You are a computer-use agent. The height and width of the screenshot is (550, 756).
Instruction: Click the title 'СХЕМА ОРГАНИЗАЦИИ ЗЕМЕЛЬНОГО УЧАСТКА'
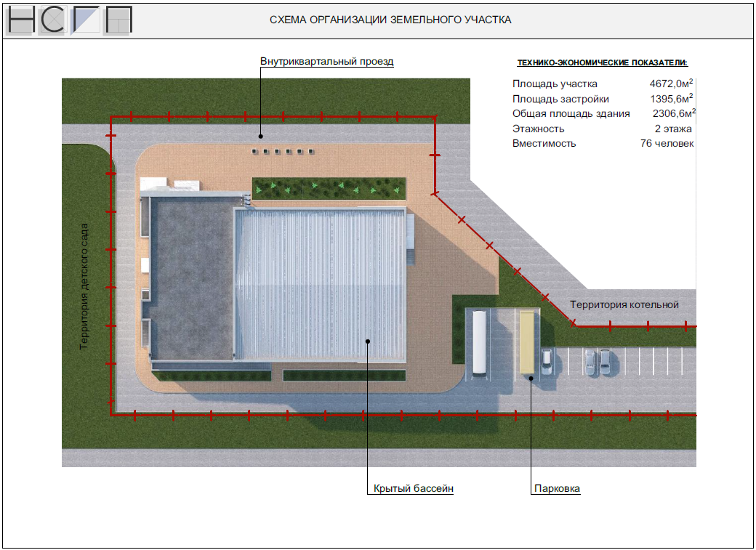[390, 20]
